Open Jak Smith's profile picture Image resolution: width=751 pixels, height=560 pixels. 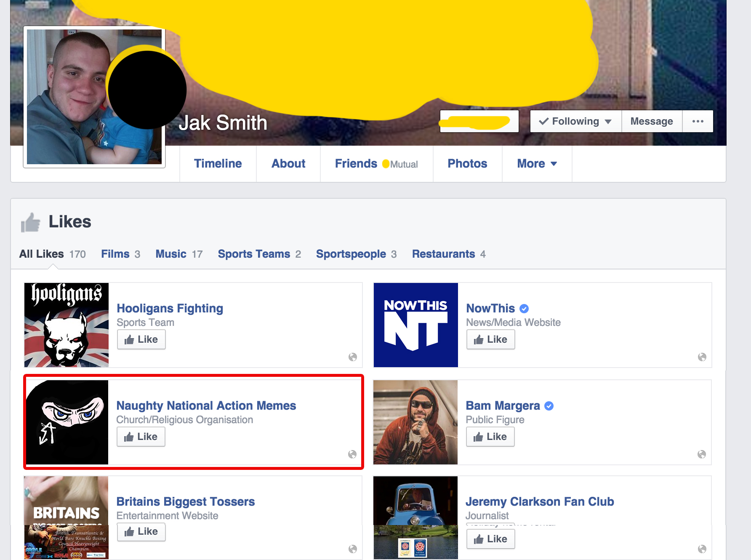click(67, 97)
